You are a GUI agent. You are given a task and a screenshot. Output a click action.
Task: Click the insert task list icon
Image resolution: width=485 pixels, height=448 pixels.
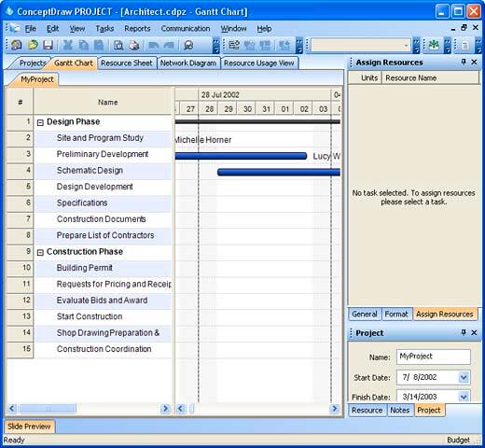[234, 45]
